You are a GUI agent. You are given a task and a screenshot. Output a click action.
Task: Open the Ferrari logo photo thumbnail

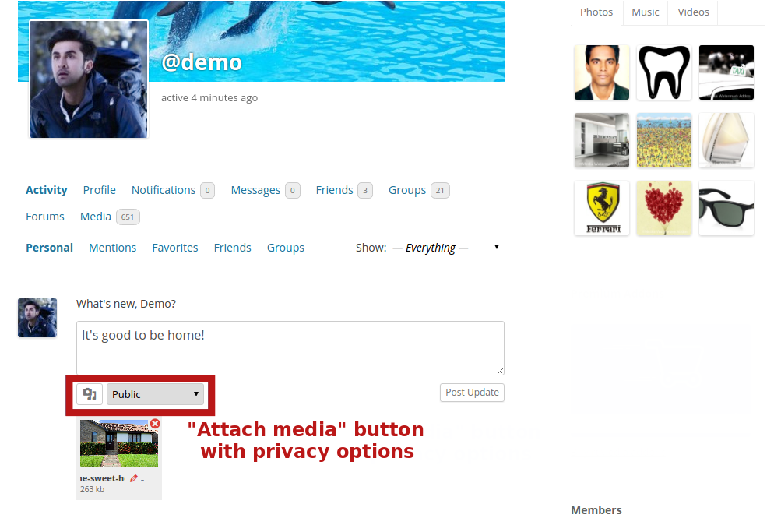601,208
